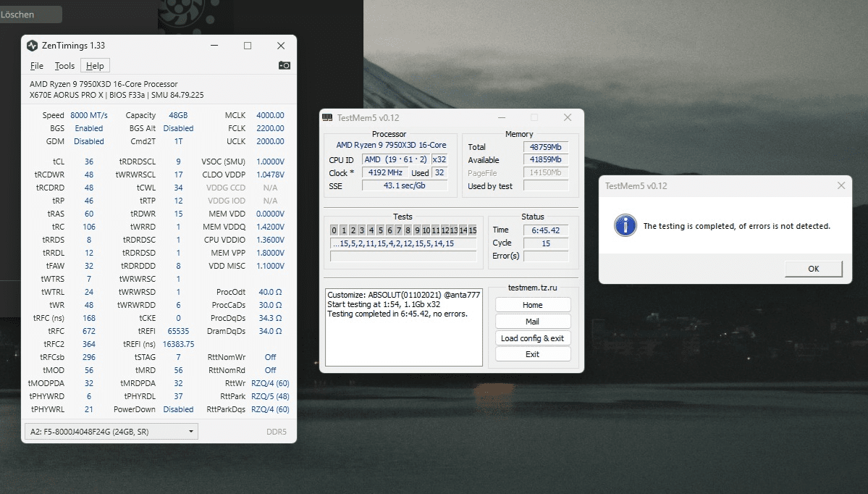The height and width of the screenshot is (494, 868).
Task: Click the CLDO VDDP 1.0478V value
Action: 270,175
